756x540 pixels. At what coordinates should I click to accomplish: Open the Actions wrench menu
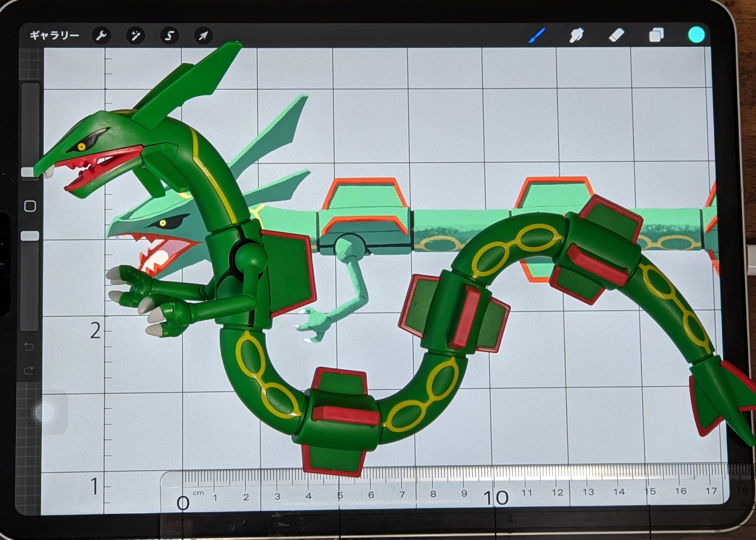tap(101, 36)
